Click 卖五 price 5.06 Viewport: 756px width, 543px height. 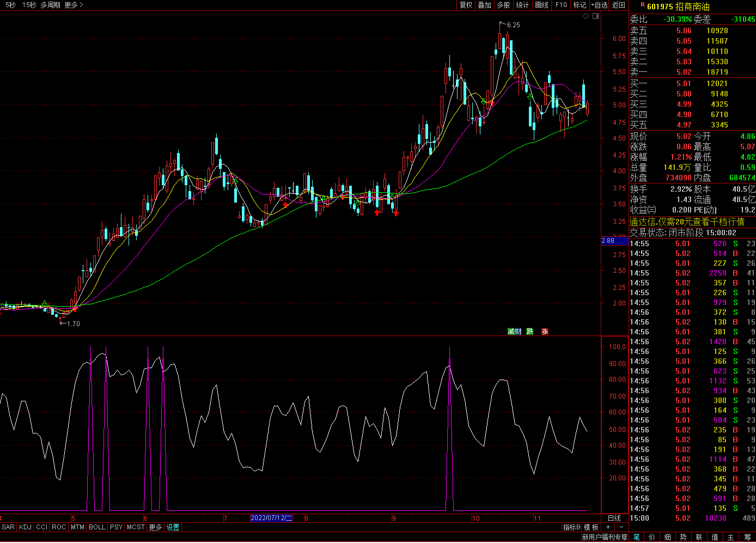coord(684,30)
